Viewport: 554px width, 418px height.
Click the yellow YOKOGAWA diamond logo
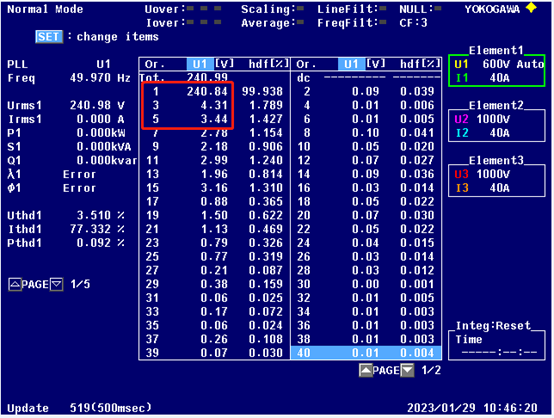[x=531, y=8]
